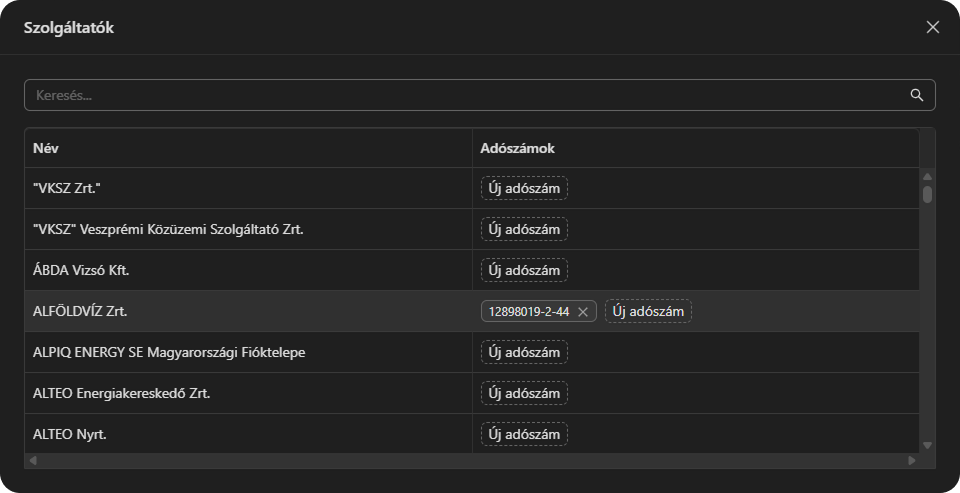960x493 pixels.
Task: Click the Név column header
Action: [x=46, y=148]
